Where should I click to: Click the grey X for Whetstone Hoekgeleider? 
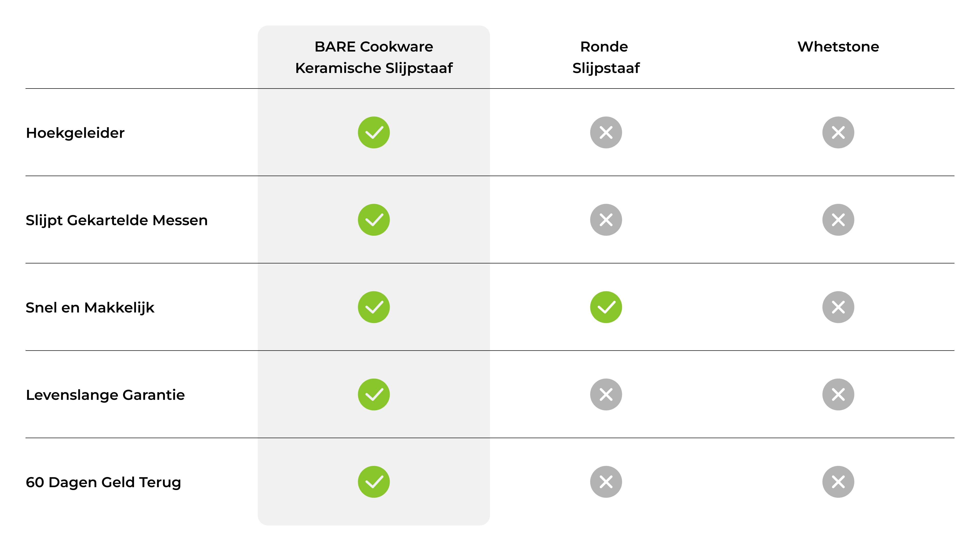[838, 132]
